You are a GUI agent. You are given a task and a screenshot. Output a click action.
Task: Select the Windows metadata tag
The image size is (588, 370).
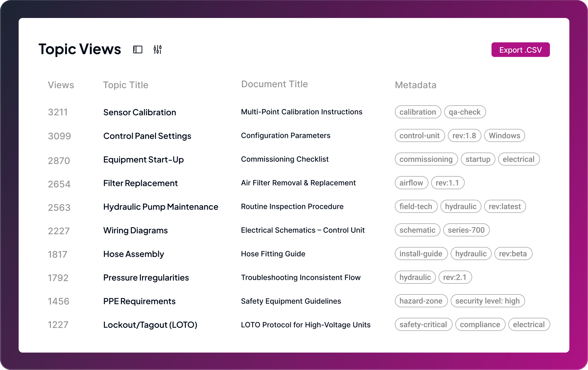coord(504,136)
